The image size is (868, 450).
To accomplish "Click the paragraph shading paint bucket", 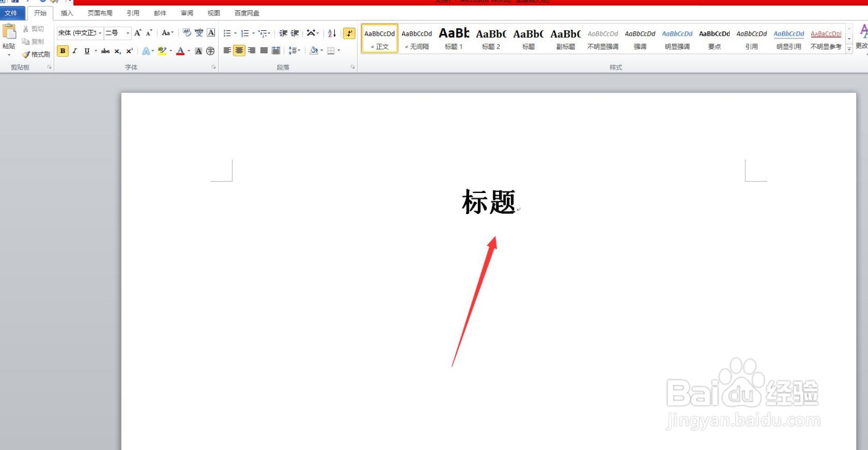I will (x=314, y=51).
